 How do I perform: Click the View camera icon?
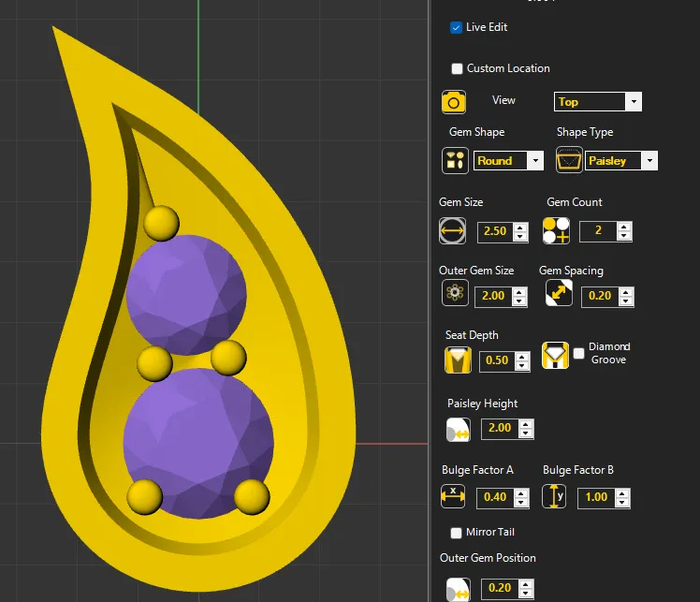click(454, 102)
